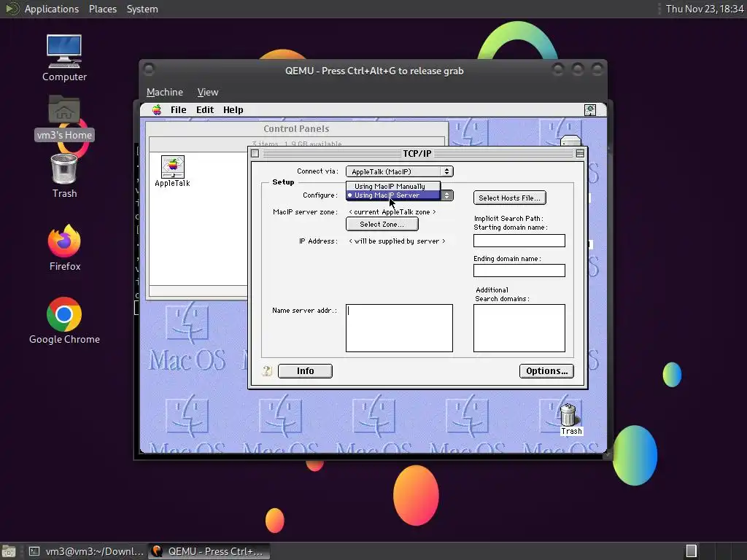
Task: Choose Using MacIP Manually option
Action: [x=393, y=186]
